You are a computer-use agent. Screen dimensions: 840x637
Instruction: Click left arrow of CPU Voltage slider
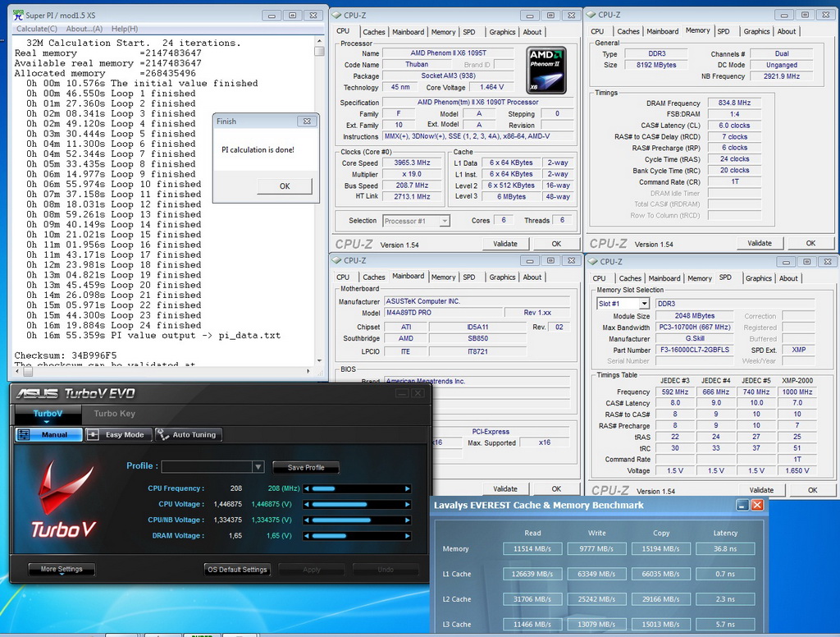307,504
